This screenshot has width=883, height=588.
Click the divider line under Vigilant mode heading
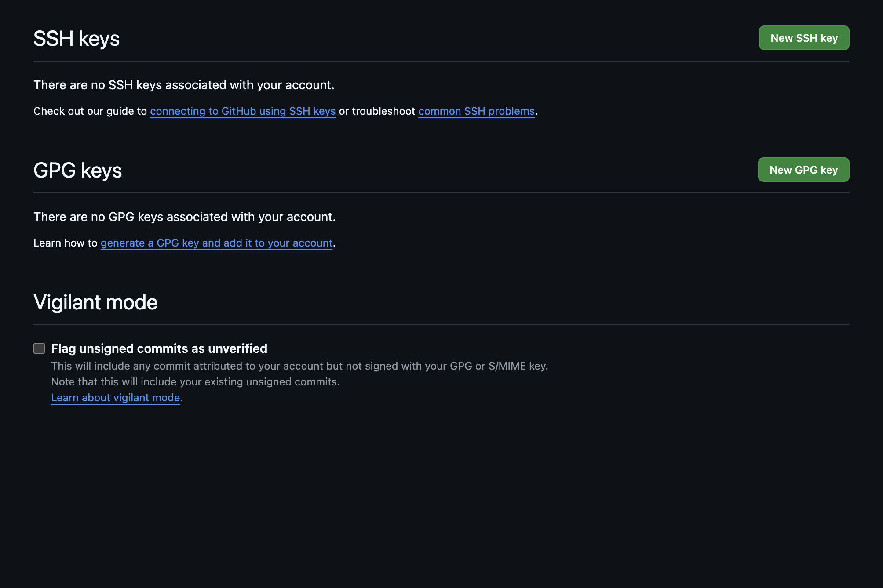click(441, 325)
